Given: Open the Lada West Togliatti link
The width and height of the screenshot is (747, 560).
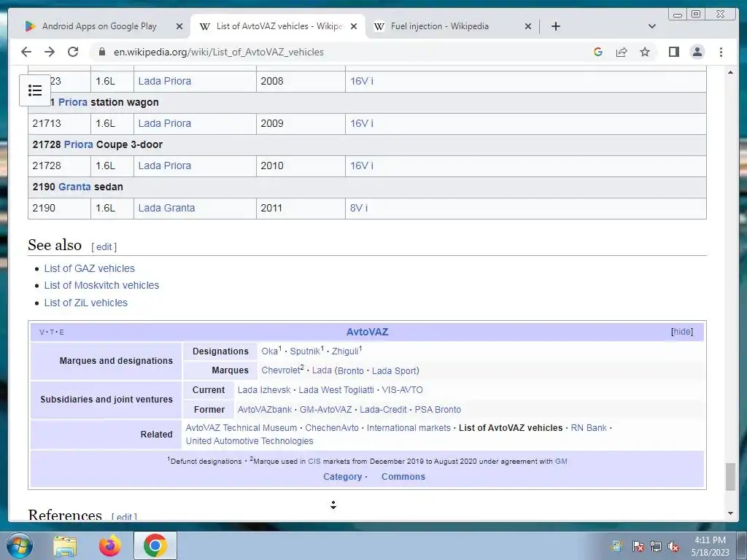Looking at the screenshot, I should pyautogui.click(x=336, y=390).
